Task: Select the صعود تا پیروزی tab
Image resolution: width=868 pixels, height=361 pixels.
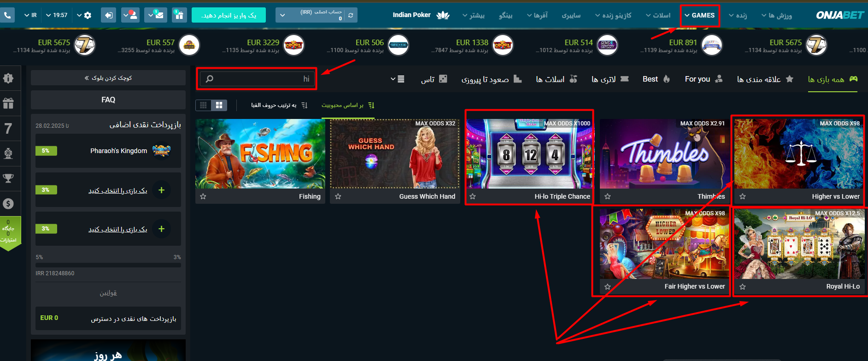Action: tap(491, 79)
